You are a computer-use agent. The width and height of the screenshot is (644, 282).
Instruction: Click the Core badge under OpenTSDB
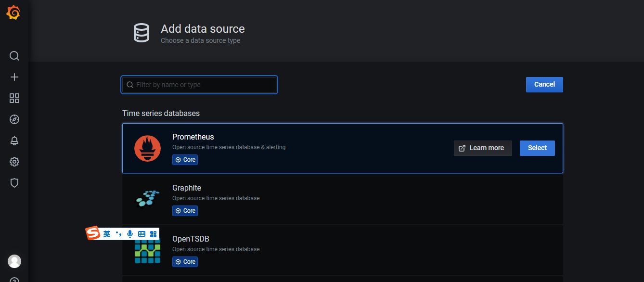185,262
